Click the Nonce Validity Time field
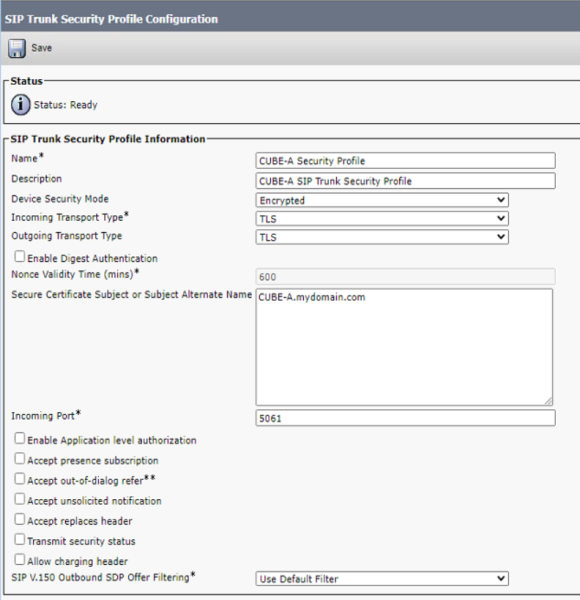 (x=405, y=277)
